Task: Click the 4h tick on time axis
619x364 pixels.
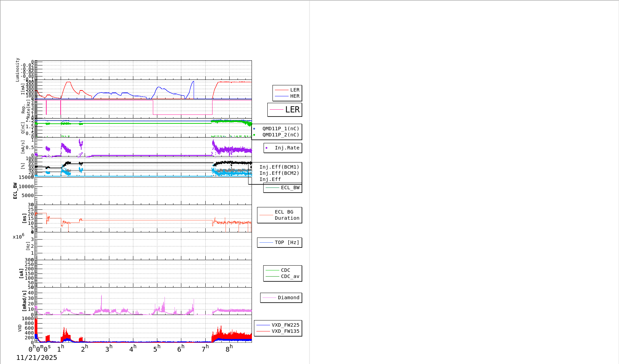Action: click(x=133, y=349)
